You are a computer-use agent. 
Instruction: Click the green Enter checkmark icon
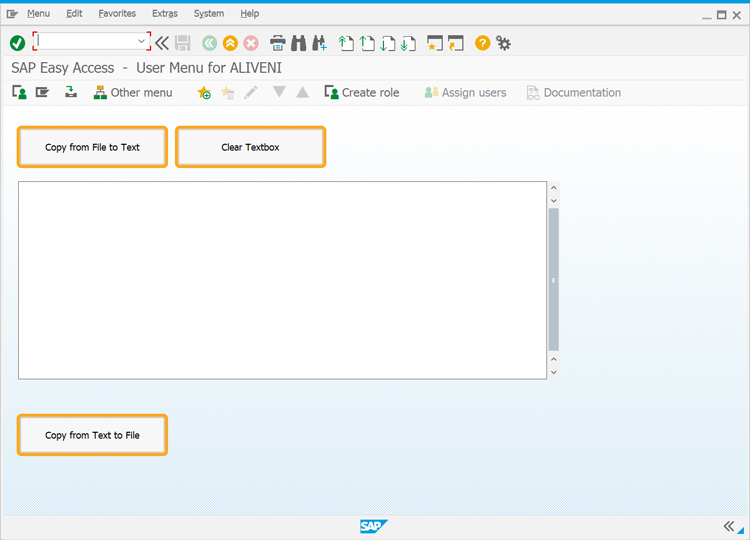click(x=18, y=43)
